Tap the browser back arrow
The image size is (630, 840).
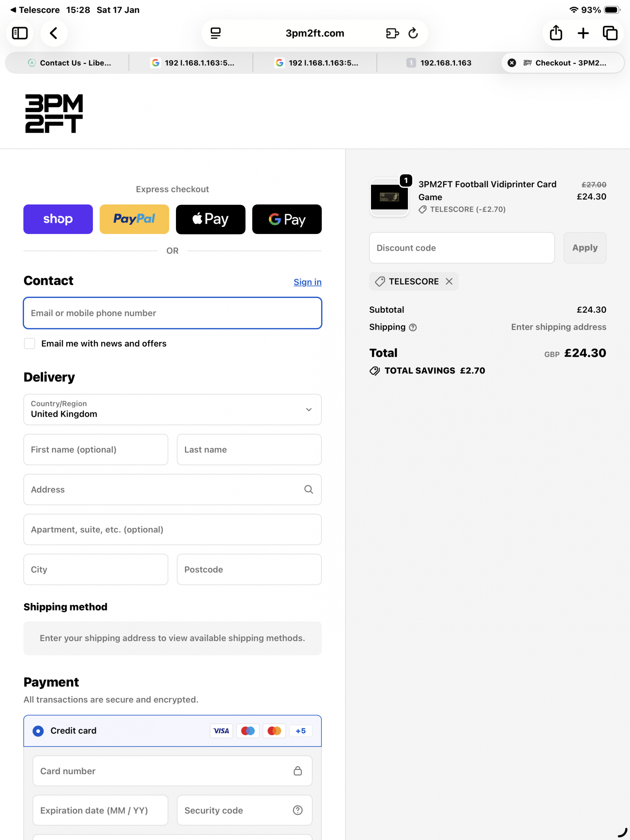tap(54, 33)
